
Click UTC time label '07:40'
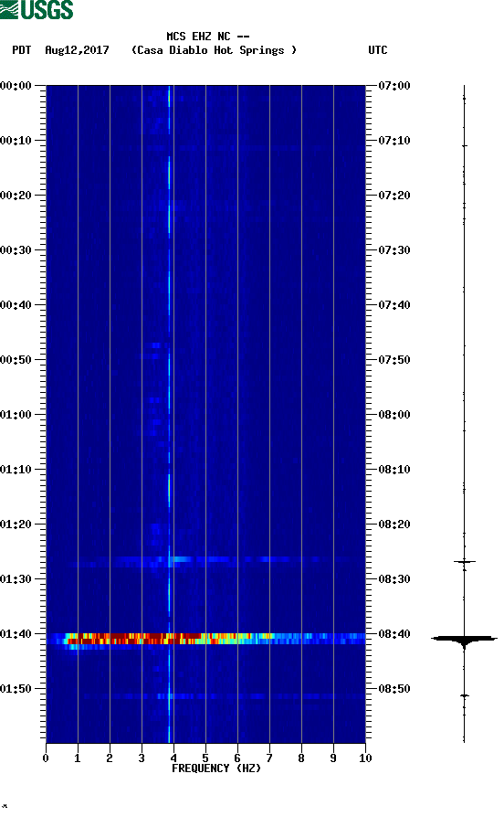[394, 305]
